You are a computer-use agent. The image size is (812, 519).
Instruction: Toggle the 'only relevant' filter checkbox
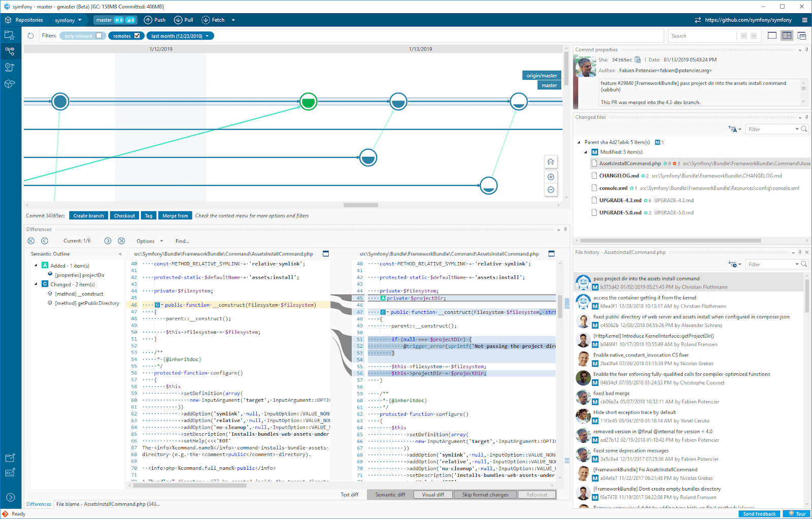coord(99,36)
